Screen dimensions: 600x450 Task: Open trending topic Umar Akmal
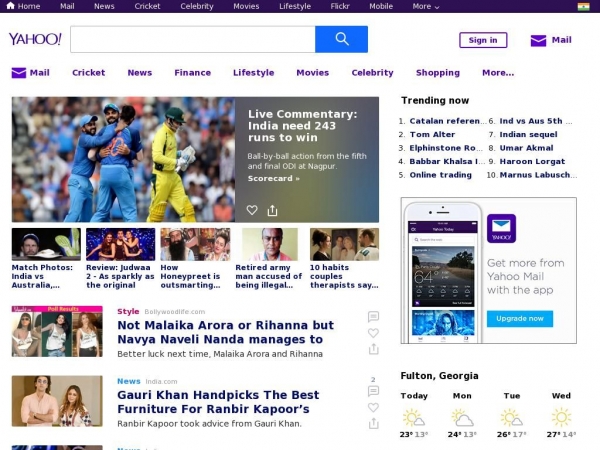(526, 148)
